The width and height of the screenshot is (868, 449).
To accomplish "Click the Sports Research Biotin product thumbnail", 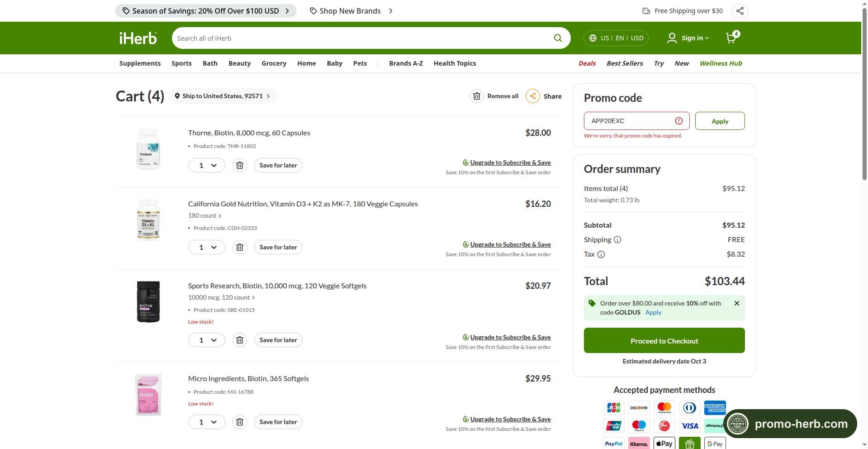I will coord(148,302).
